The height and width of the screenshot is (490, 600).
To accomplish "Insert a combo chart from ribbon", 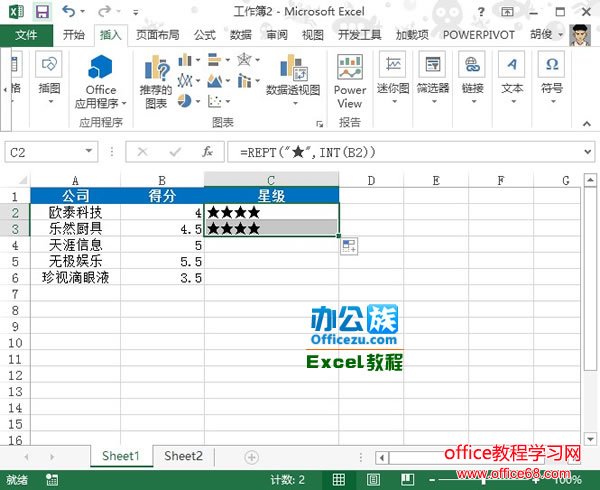I will click(x=244, y=81).
